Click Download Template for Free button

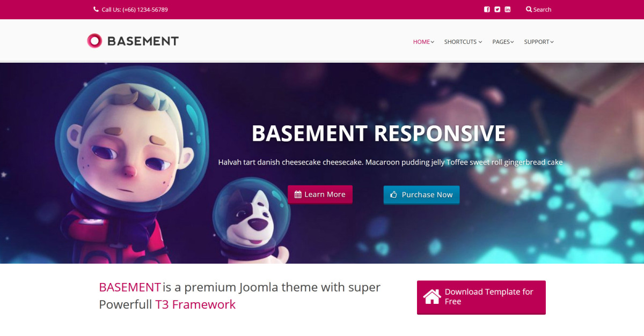(x=481, y=297)
